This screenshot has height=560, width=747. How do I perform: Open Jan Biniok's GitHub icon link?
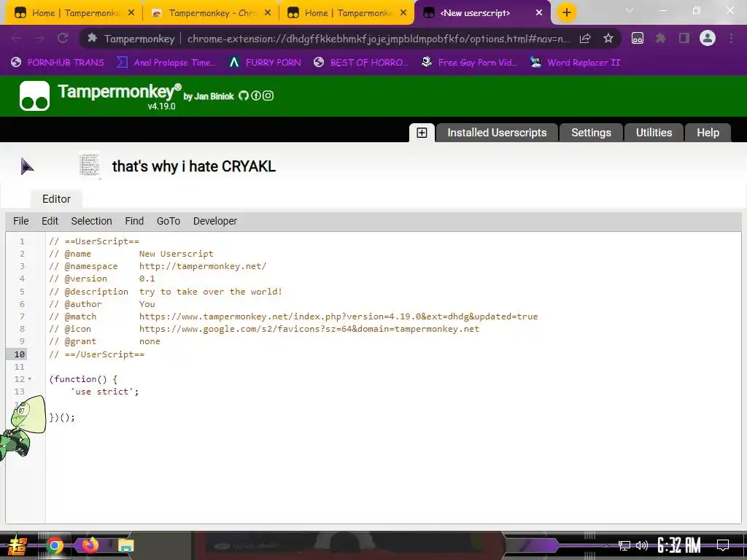click(244, 96)
